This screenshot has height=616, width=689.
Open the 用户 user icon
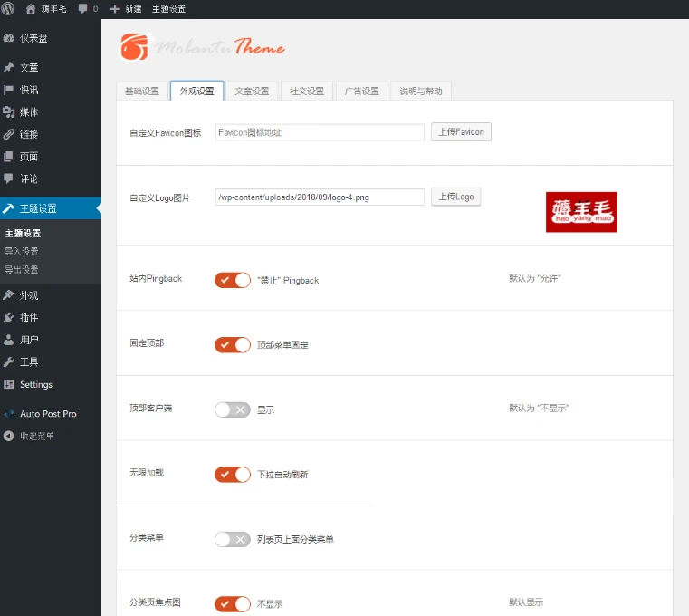(9, 340)
